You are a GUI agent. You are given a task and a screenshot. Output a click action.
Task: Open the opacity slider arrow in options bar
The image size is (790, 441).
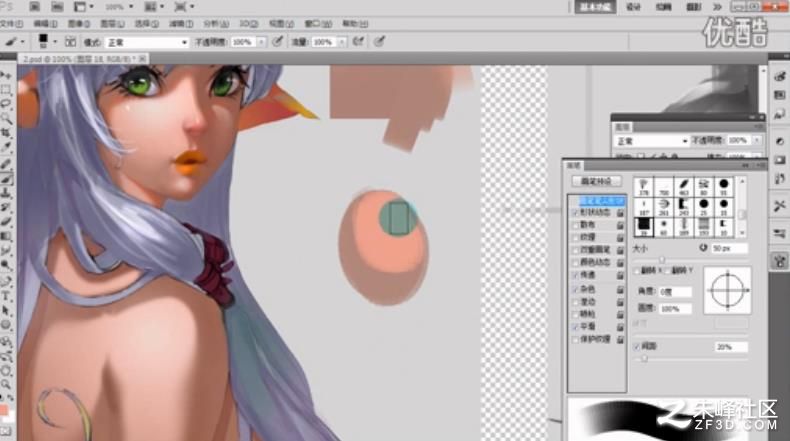261,42
